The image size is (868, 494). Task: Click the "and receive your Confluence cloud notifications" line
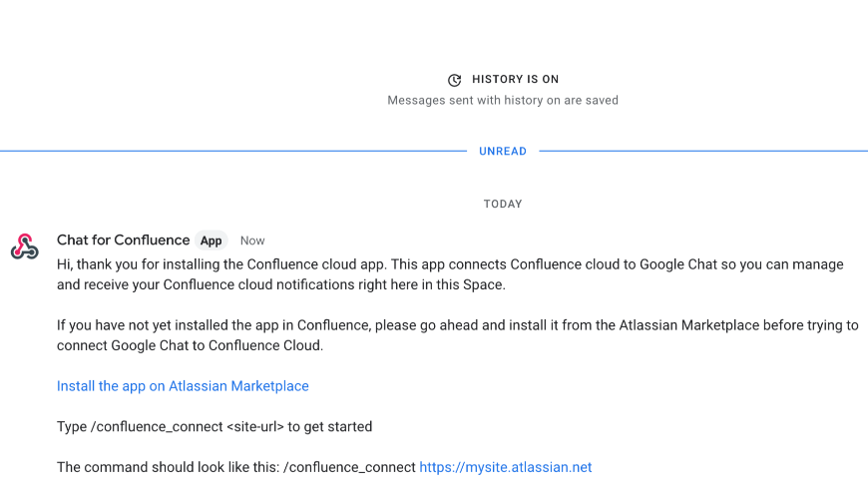coord(281,284)
